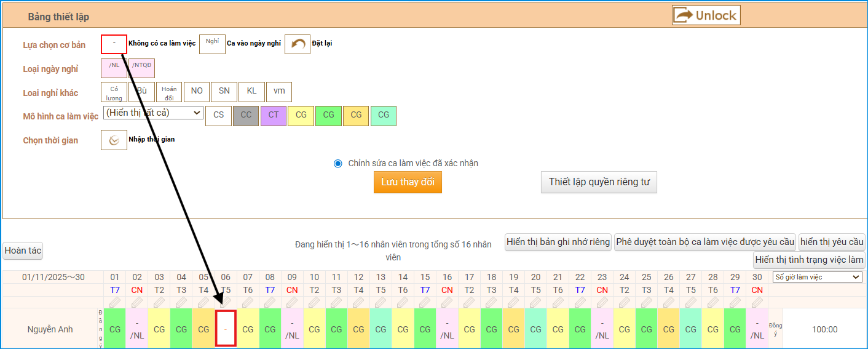The image size is (868, 349).
Task: Select 'Chỉnh sửa ca làm việc đã xác nhận' radio
Action: coord(337,163)
